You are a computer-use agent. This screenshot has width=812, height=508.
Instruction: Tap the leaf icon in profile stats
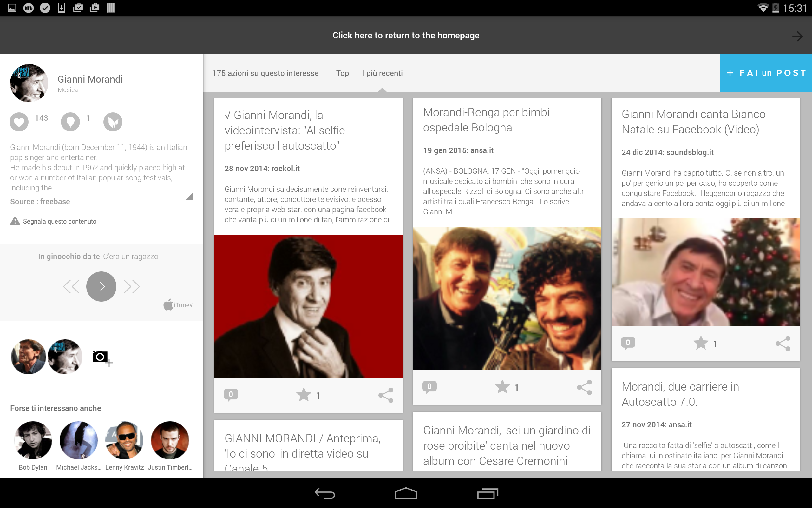click(113, 122)
